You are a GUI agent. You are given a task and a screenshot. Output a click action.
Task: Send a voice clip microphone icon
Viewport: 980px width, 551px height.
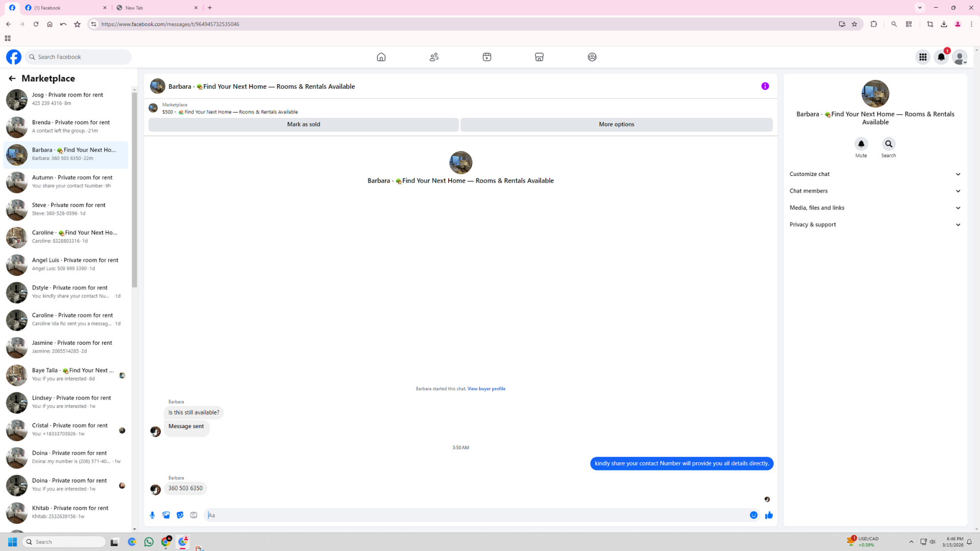tap(152, 515)
